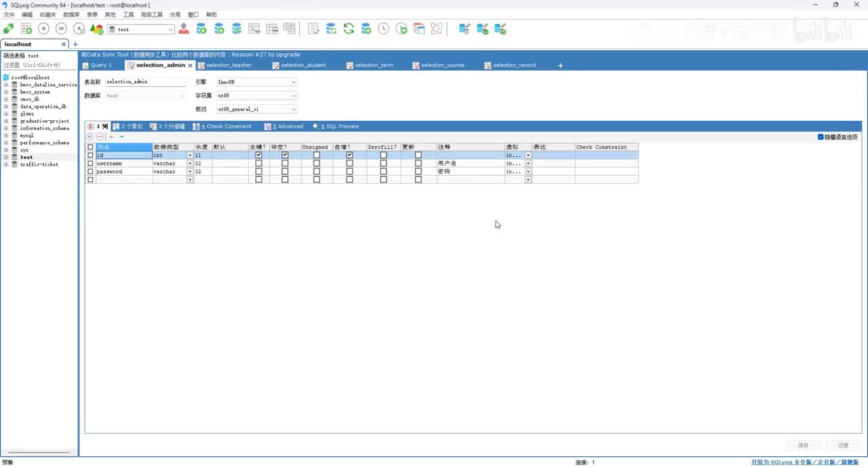Click the last database sync icon on the right
Viewport: 868px width, 467px height.
coord(500,29)
